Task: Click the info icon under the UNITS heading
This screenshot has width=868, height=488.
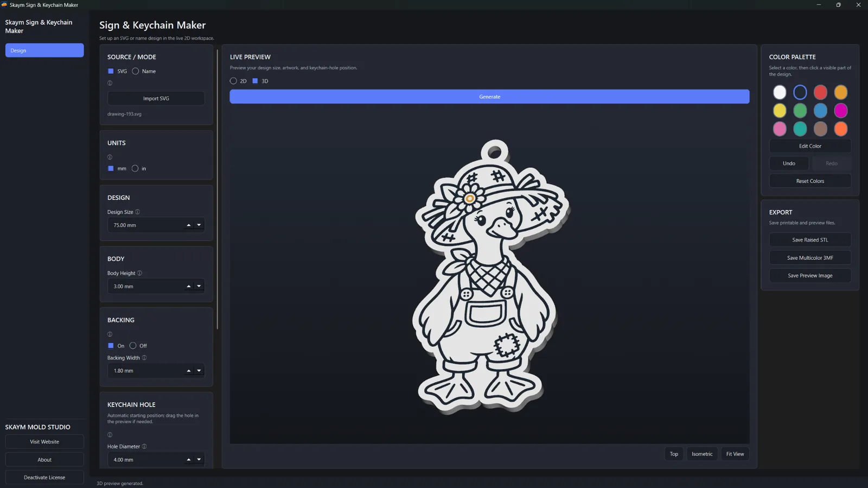Action: [110, 157]
